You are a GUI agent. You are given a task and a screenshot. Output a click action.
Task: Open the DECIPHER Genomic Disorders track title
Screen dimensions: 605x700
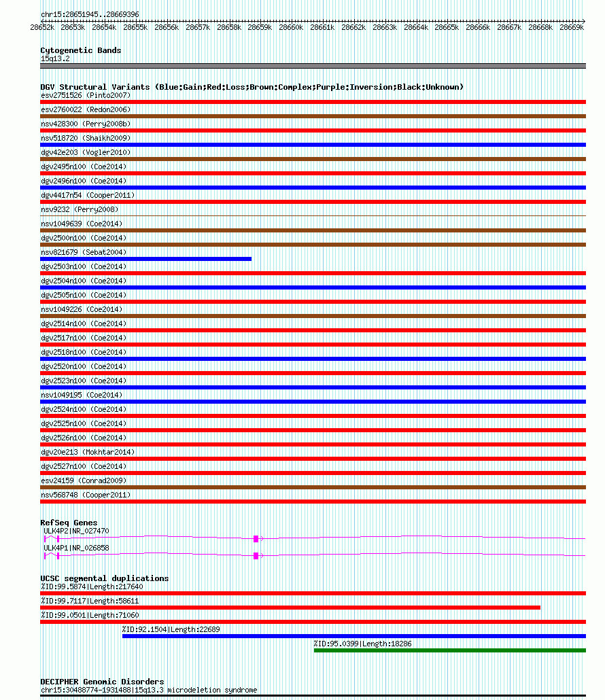(x=102, y=682)
